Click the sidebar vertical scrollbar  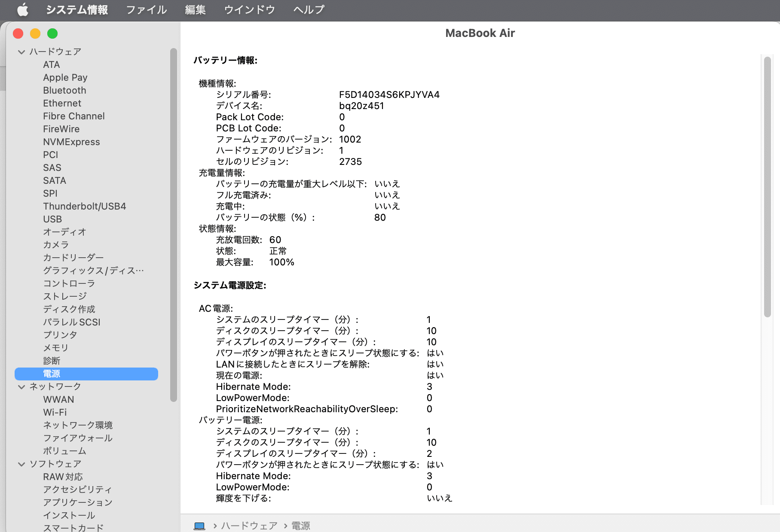[x=174, y=225]
